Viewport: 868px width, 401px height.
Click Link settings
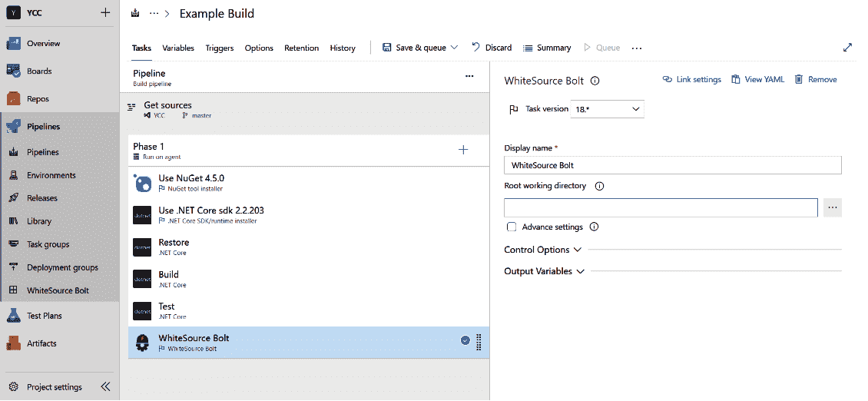(692, 80)
